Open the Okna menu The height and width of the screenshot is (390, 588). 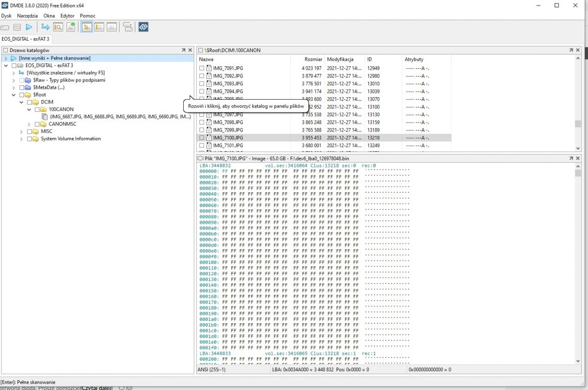(49, 16)
